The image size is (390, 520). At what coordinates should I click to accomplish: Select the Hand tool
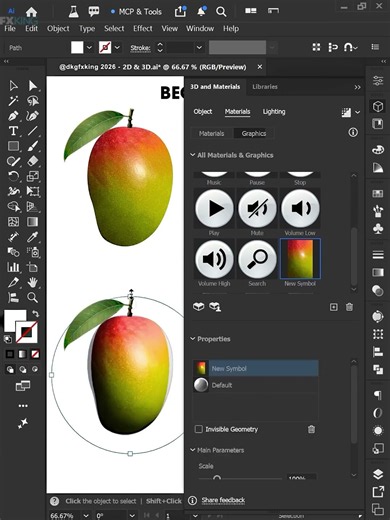pyautogui.click(x=33, y=283)
